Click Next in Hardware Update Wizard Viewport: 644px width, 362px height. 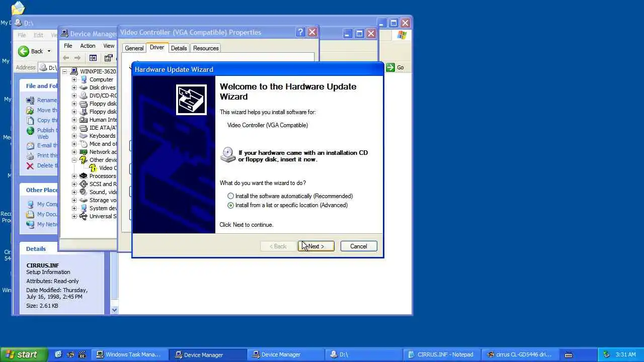point(316,246)
